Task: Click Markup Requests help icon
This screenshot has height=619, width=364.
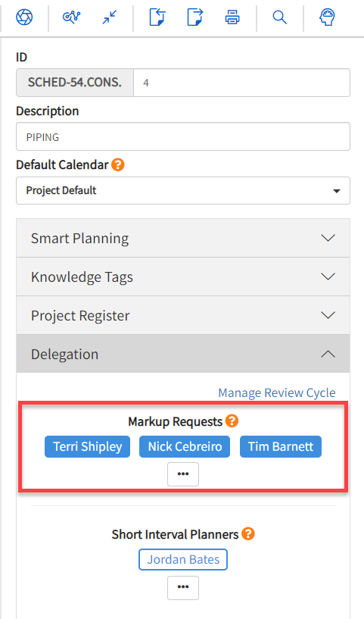Action: point(232,420)
